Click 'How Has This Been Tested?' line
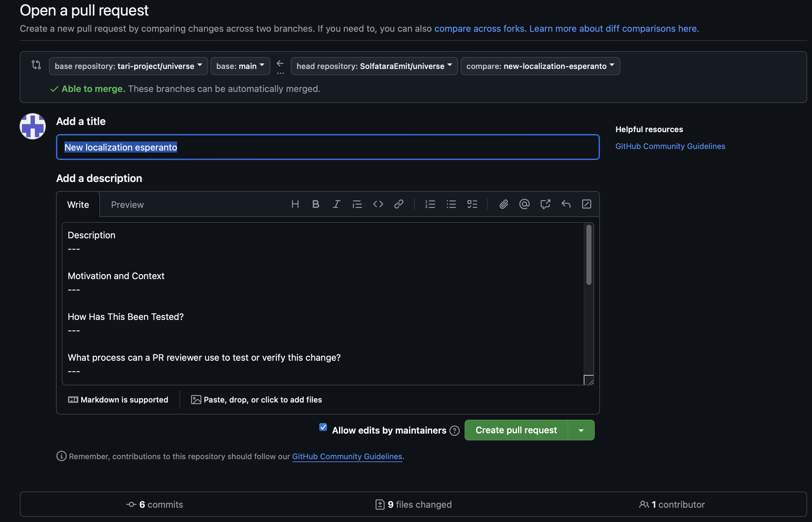Viewport: 812px width, 522px height. tap(125, 317)
